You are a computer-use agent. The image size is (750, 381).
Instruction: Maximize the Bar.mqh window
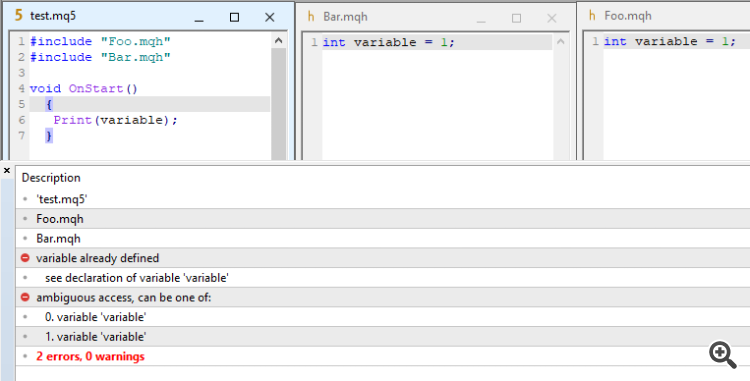click(x=517, y=18)
